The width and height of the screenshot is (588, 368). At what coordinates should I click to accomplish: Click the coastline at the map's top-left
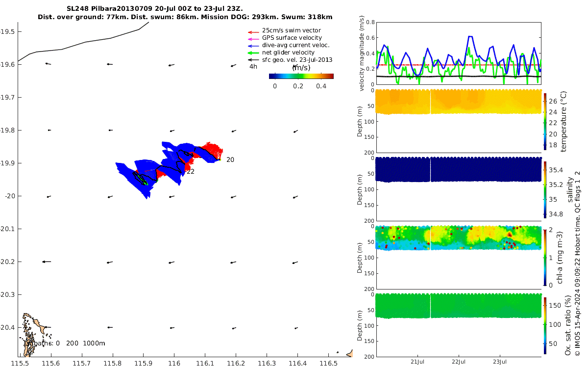point(83,42)
